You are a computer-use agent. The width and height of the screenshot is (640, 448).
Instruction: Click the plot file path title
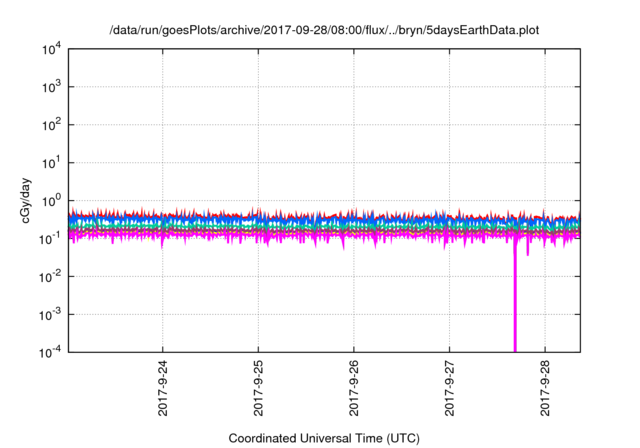pyautogui.click(x=324, y=30)
